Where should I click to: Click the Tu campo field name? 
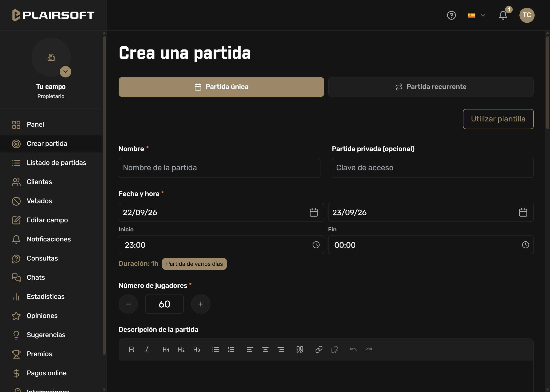(51, 87)
